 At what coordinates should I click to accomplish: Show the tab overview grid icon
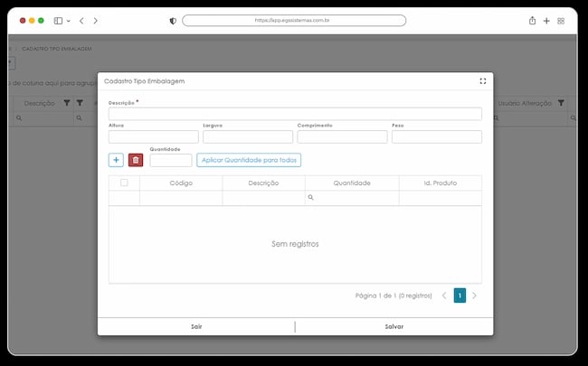[561, 21]
